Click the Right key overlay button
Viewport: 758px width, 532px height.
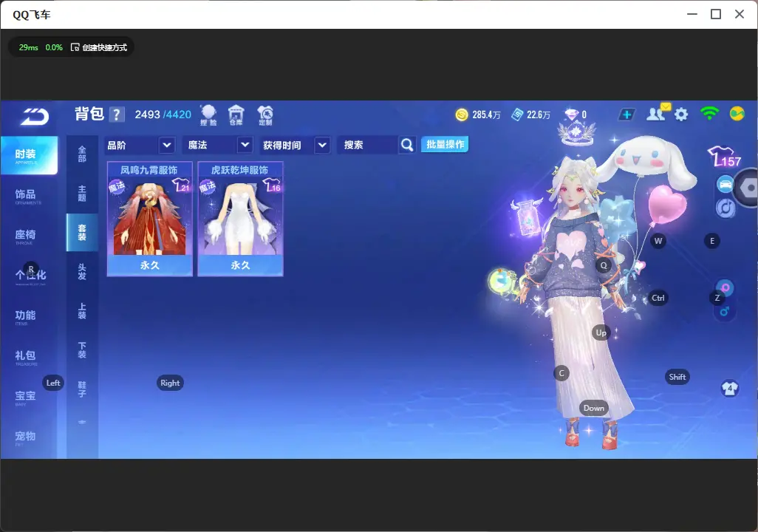point(170,383)
